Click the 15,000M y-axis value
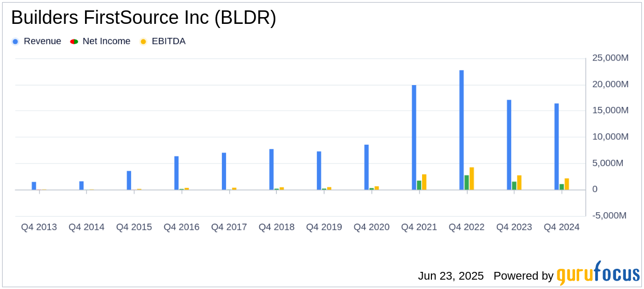The width and height of the screenshot is (644, 289). click(611, 111)
